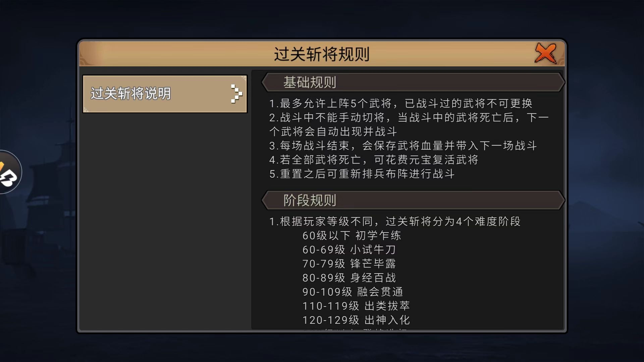Click the 120-129级 出神入化 entry

click(356, 320)
